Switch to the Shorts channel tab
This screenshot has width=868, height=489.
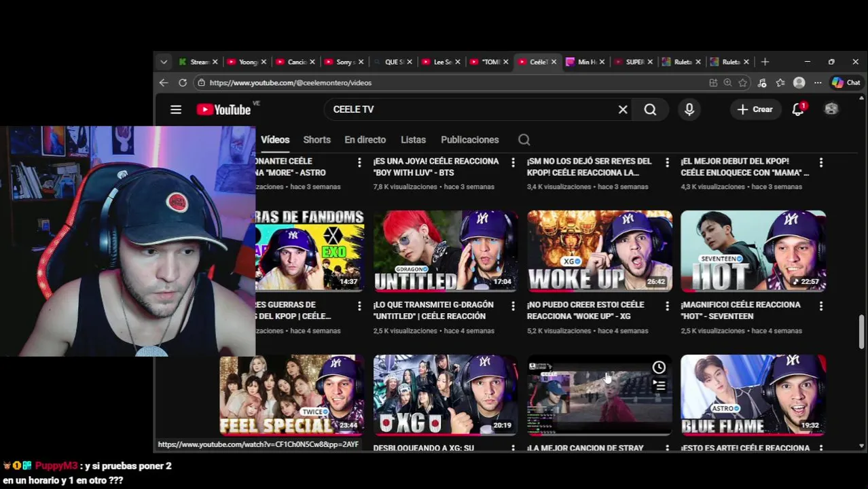(317, 140)
